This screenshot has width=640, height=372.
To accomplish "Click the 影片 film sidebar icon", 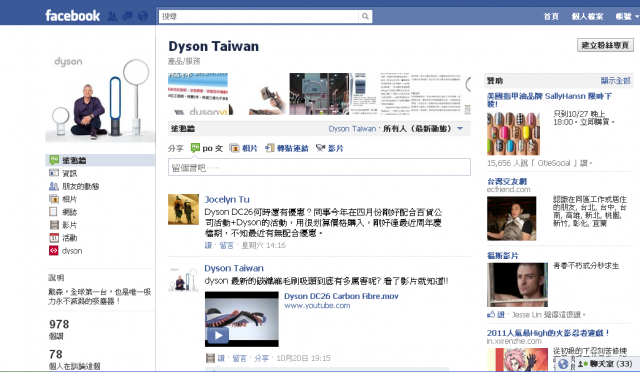I will click(54, 225).
